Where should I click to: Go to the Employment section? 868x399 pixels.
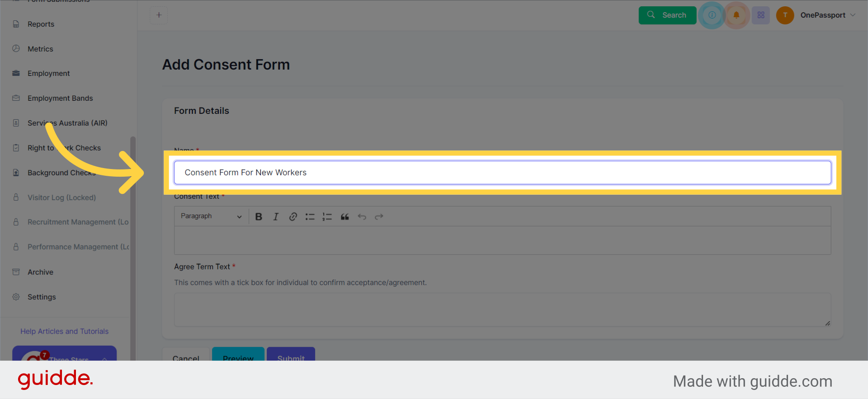pyautogui.click(x=48, y=73)
